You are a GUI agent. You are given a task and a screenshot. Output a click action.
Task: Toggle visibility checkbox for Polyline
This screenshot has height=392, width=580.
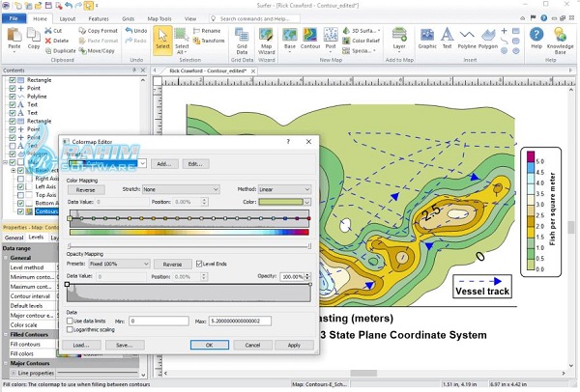[x=13, y=97]
